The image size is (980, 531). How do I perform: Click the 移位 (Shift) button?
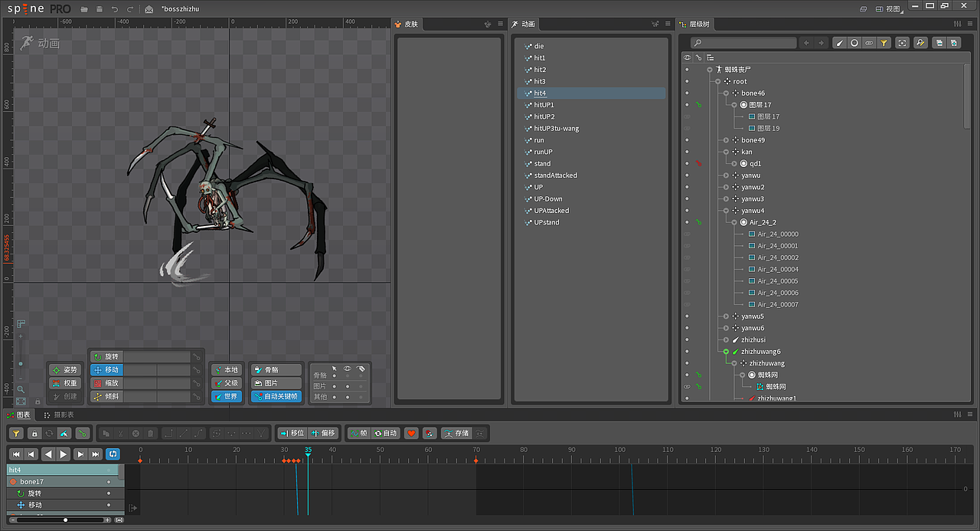292,433
